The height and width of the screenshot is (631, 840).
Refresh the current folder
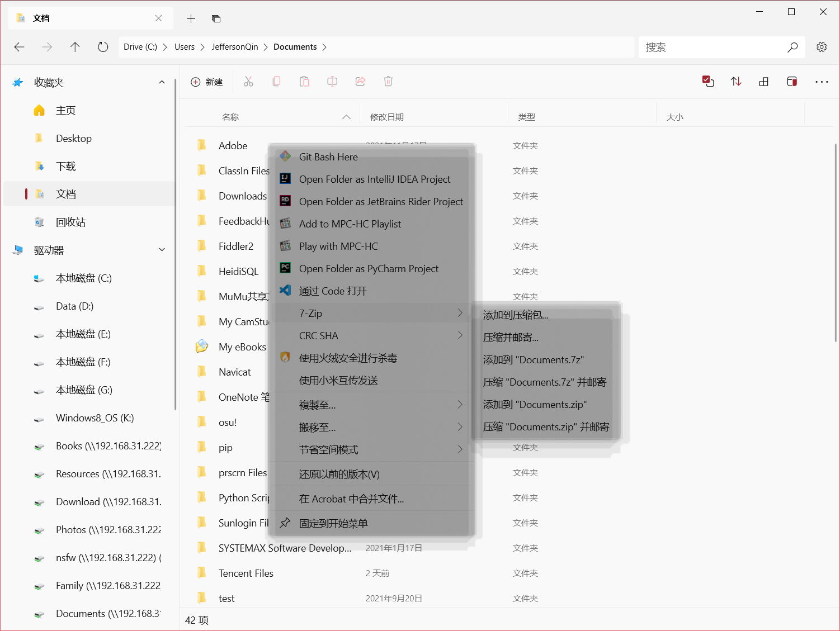(103, 47)
